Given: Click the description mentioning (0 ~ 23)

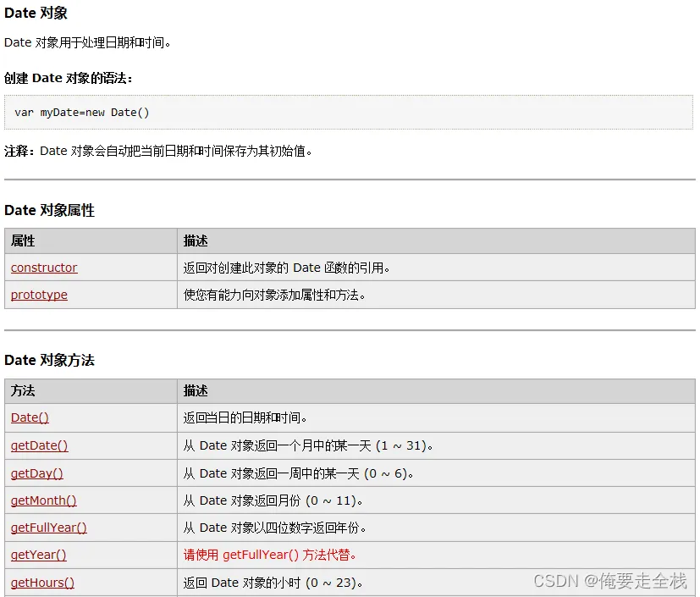Looking at the screenshot, I should point(273,583).
